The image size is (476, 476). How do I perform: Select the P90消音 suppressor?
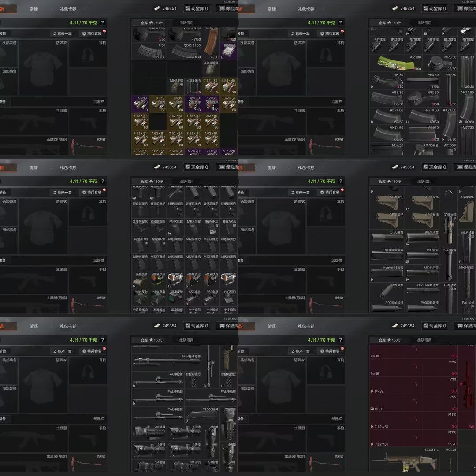coord(422,256)
